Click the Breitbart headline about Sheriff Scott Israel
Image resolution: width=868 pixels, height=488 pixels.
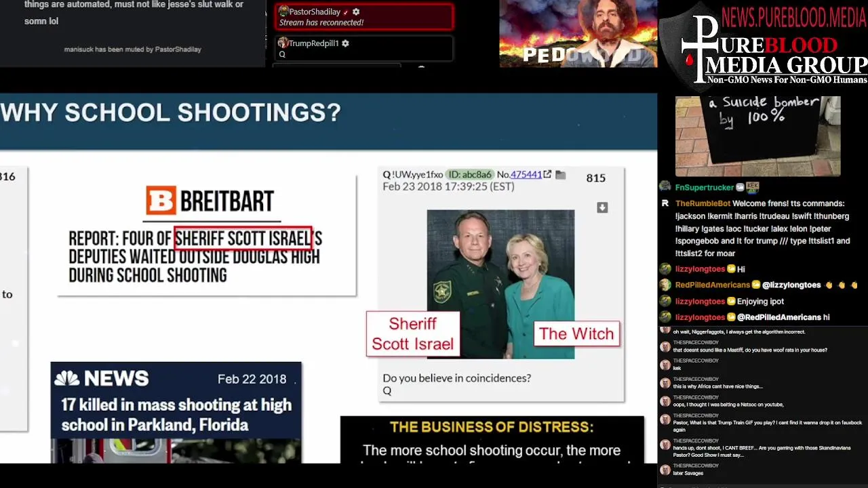pos(195,257)
